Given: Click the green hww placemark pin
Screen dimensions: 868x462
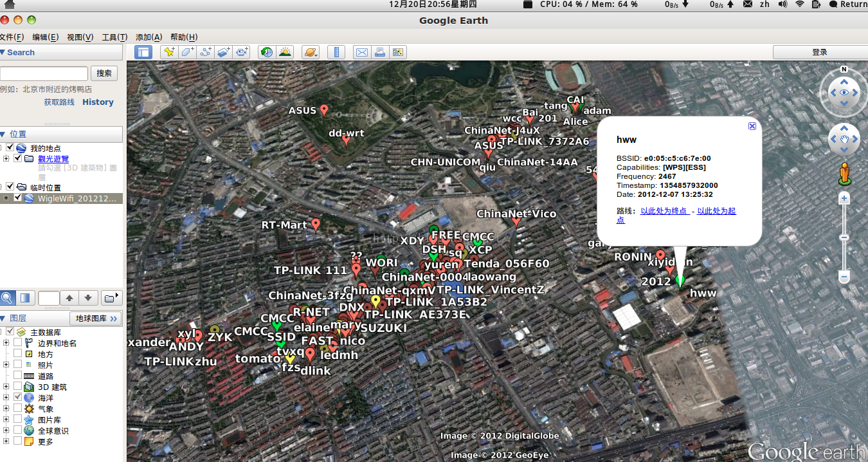Looking at the screenshot, I should pos(681,281).
